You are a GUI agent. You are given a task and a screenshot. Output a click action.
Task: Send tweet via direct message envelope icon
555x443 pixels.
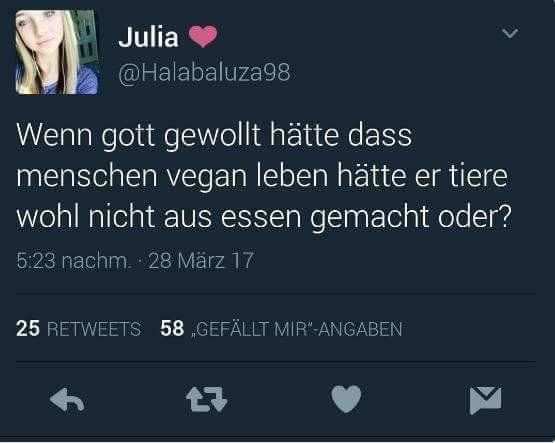[486, 401]
